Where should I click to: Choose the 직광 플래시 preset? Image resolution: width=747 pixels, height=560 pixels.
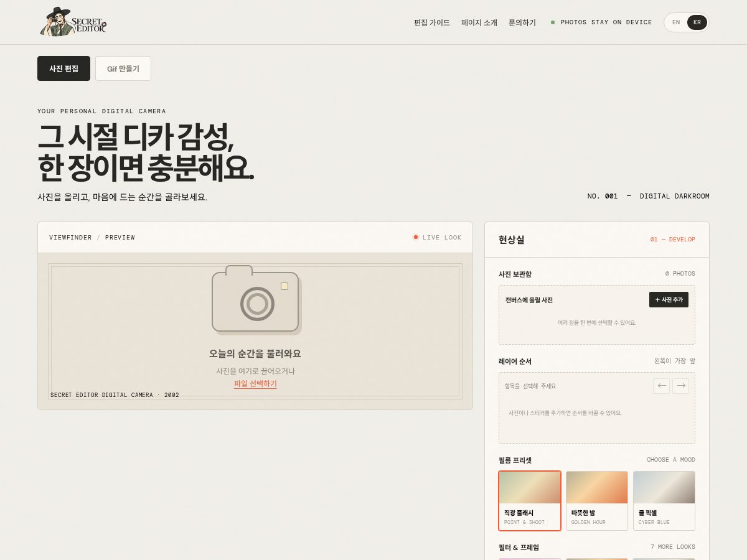pyautogui.click(x=530, y=501)
